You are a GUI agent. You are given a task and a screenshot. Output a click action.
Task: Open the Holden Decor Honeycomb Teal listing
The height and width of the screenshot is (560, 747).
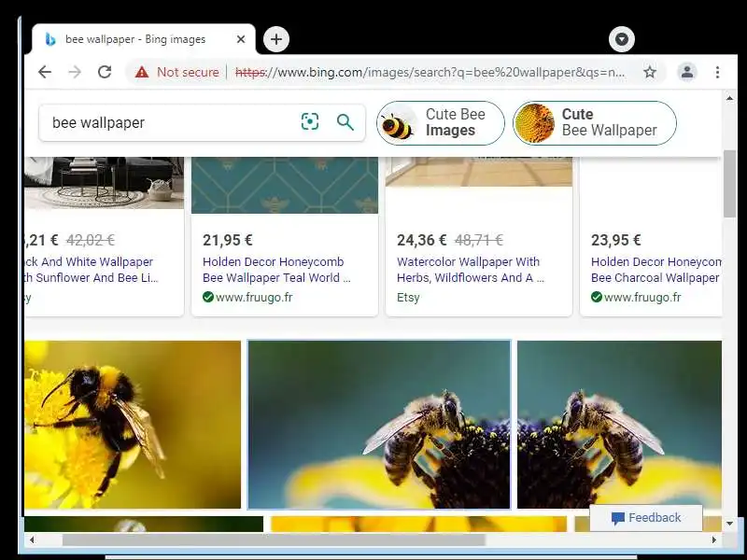(x=276, y=270)
